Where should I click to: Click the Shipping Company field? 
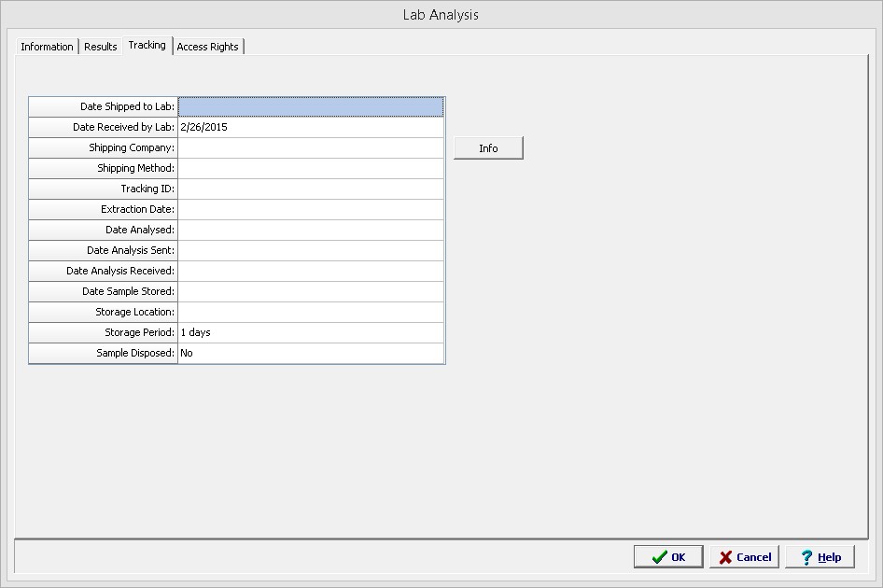click(x=310, y=148)
